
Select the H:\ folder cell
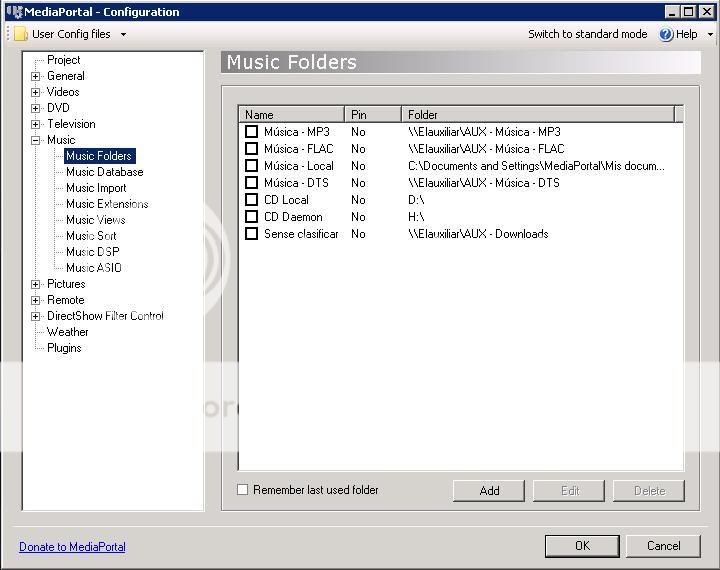point(416,217)
